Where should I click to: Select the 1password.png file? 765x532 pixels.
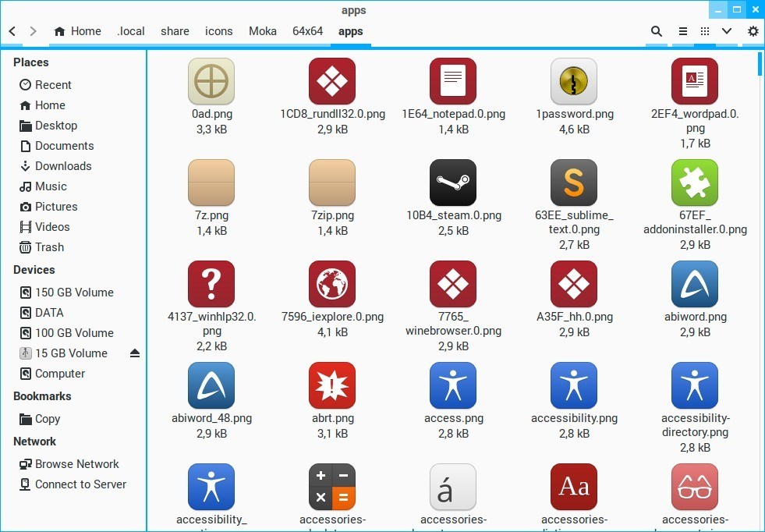(x=574, y=81)
